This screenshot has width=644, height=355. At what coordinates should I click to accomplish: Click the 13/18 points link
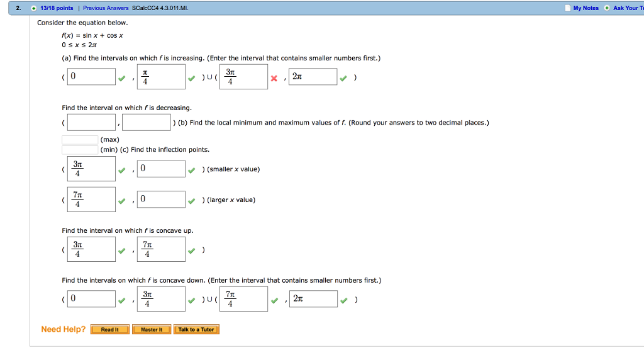pos(57,8)
